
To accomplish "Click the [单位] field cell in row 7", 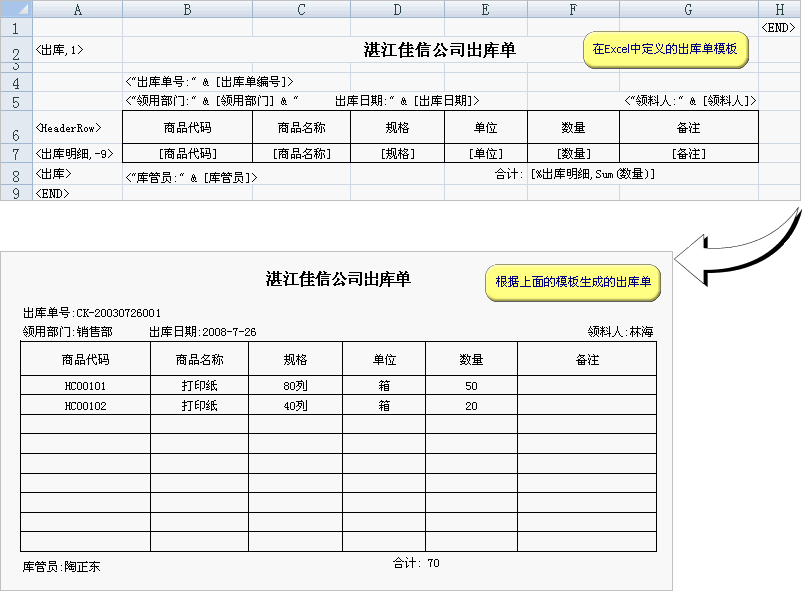I will (x=486, y=153).
